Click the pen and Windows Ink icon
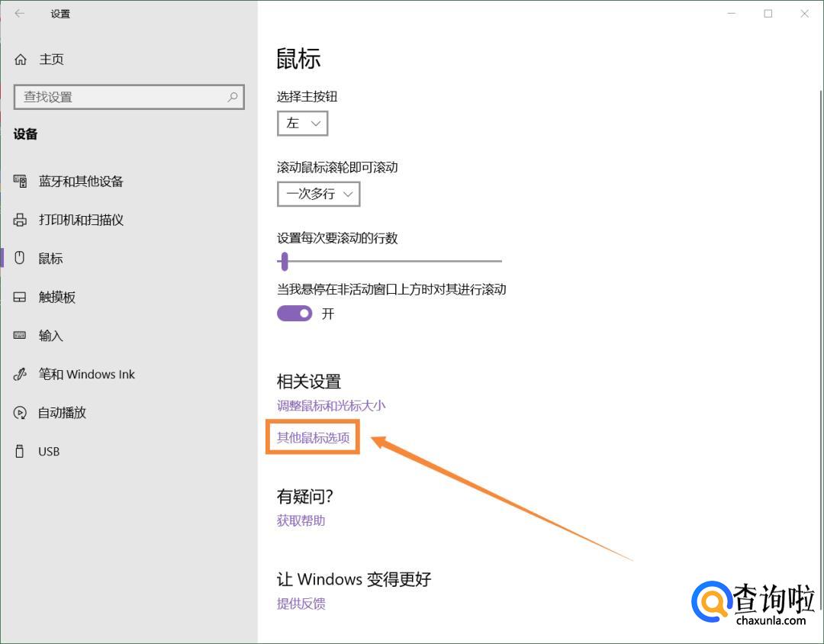This screenshot has height=644, width=824. click(20, 375)
